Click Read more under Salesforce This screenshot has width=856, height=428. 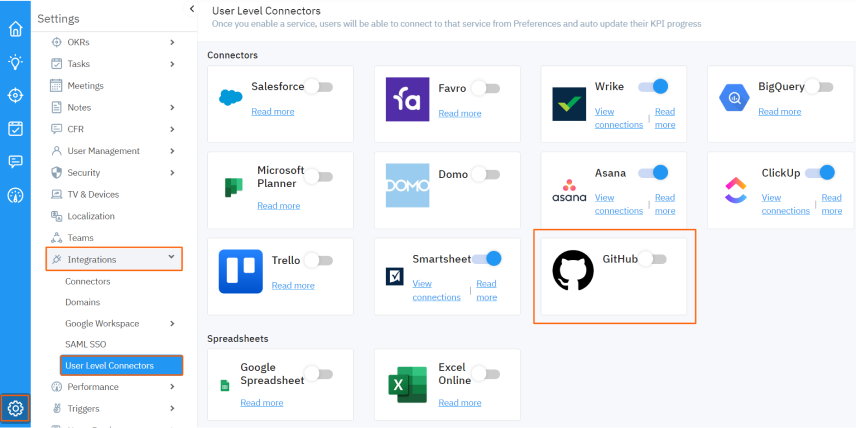273,111
